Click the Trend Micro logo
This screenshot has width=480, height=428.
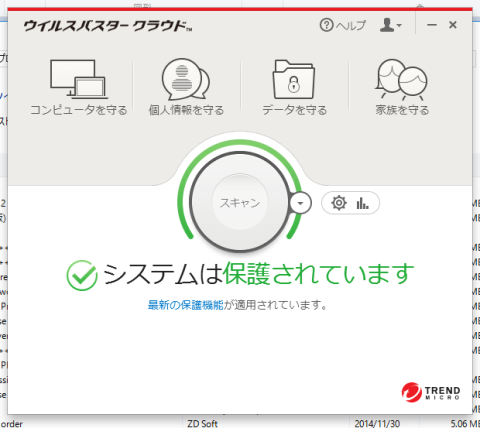tap(431, 392)
